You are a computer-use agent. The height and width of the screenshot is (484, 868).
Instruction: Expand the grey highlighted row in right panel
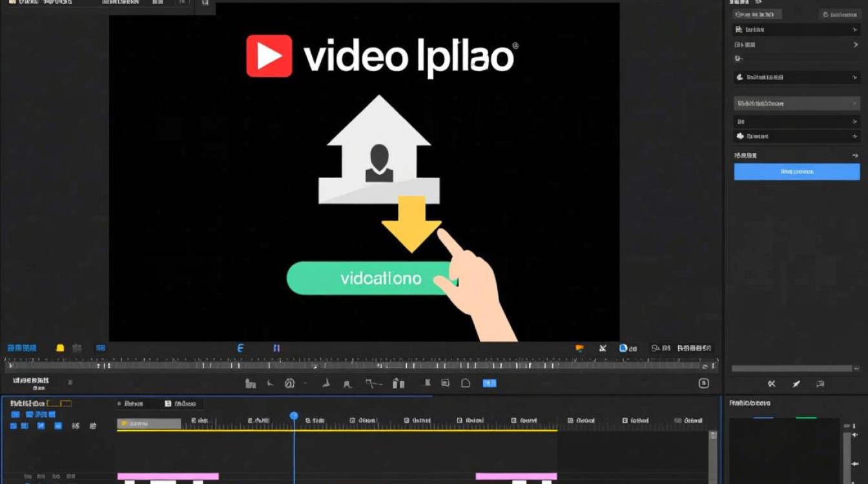pyautogui.click(x=855, y=103)
